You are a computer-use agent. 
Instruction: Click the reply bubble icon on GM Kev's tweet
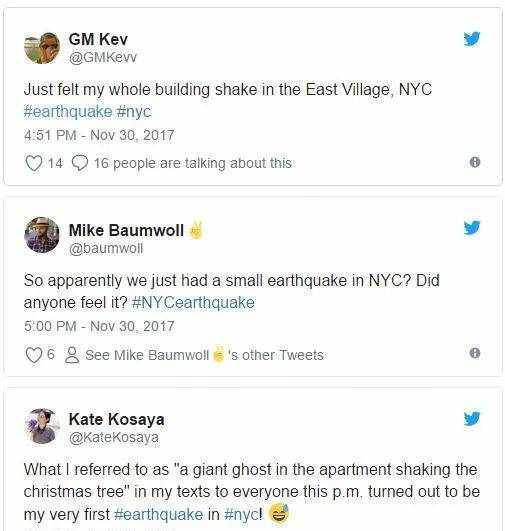tap(80, 163)
